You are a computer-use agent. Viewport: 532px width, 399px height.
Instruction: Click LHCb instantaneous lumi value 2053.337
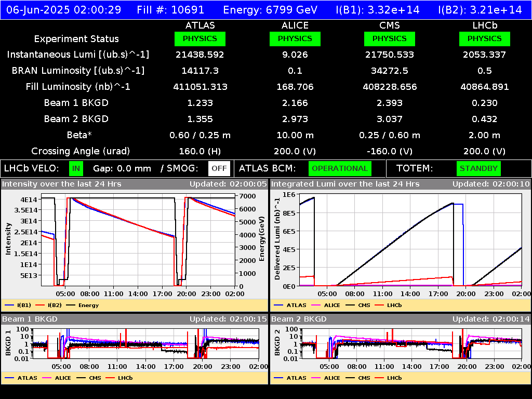click(485, 55)
